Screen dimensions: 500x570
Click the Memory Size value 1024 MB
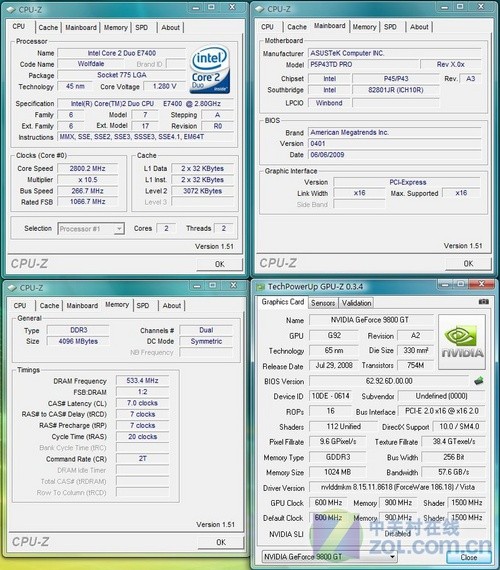click(x=337, y=472)
